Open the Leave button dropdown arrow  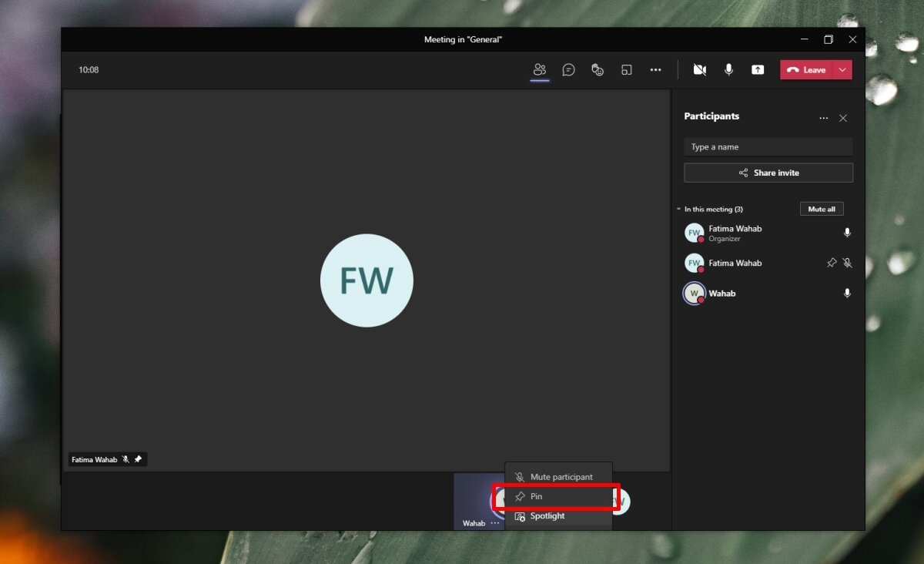[x=842, y=70]
